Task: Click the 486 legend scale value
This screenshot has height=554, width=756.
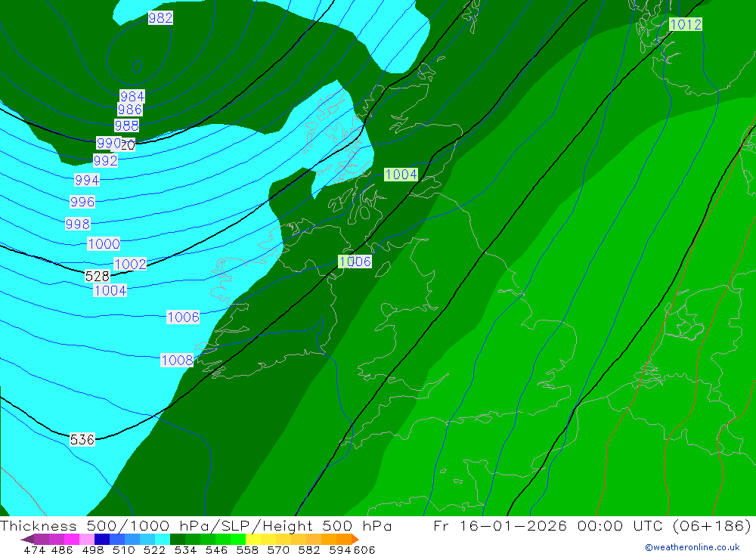Action: point(62,549)
